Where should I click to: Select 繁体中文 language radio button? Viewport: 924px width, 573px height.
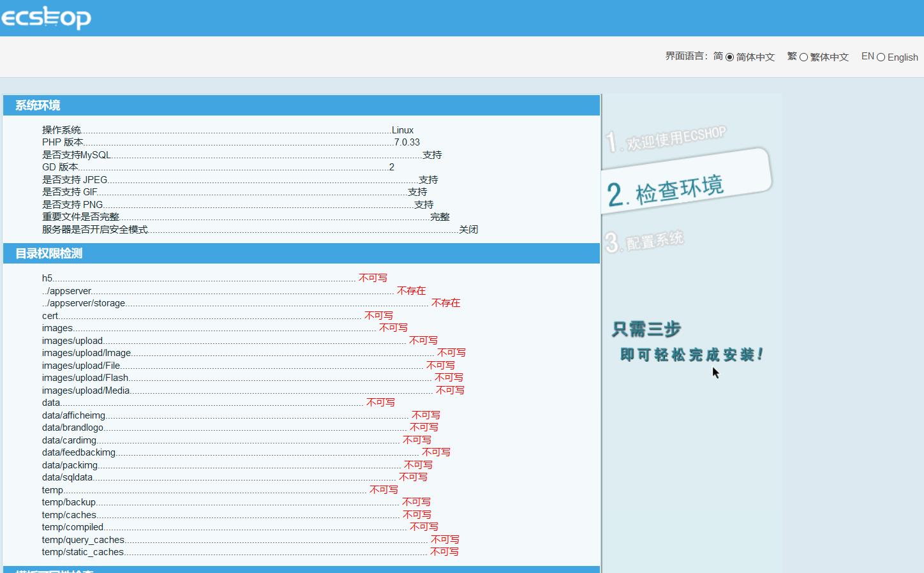coord(804,57)
